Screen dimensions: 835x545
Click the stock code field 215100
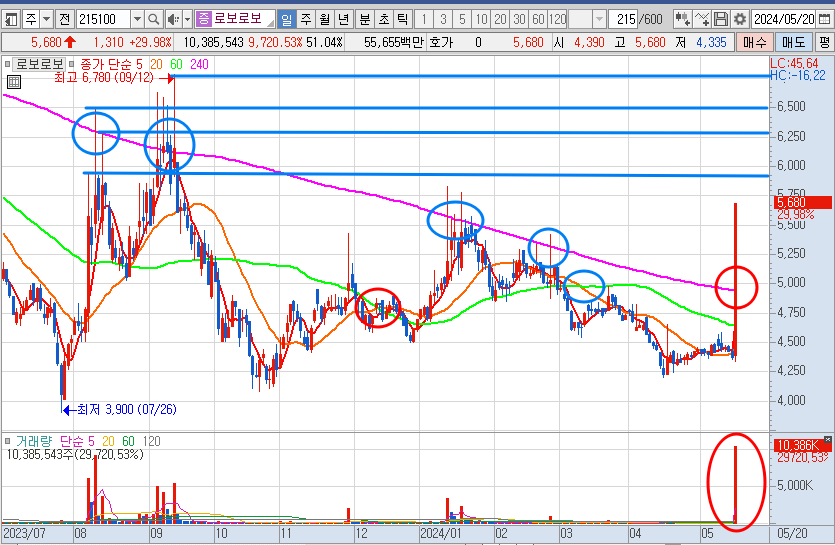click(103, 20)
